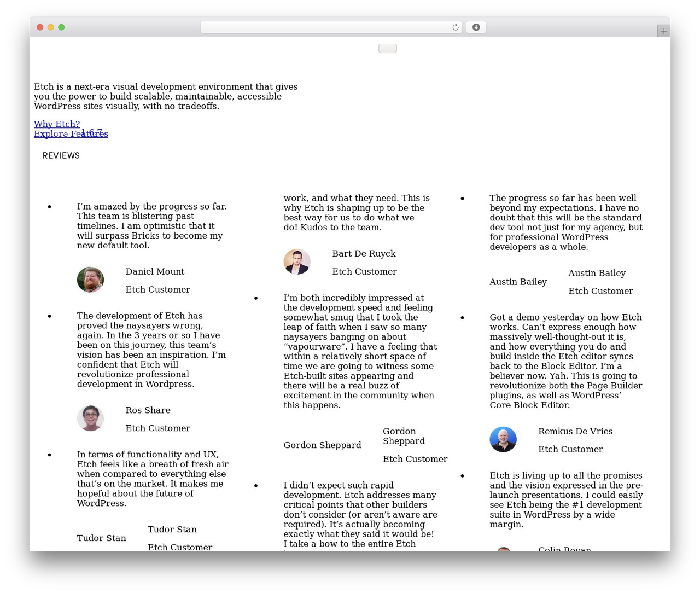
Task: Open a new tab with the plus icon
Action: 663,31
